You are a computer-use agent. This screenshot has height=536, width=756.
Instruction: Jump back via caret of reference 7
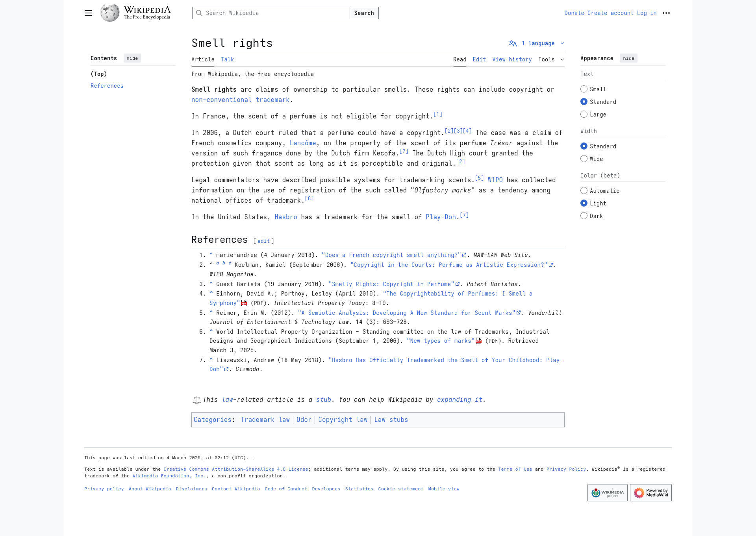pos(211,360)
